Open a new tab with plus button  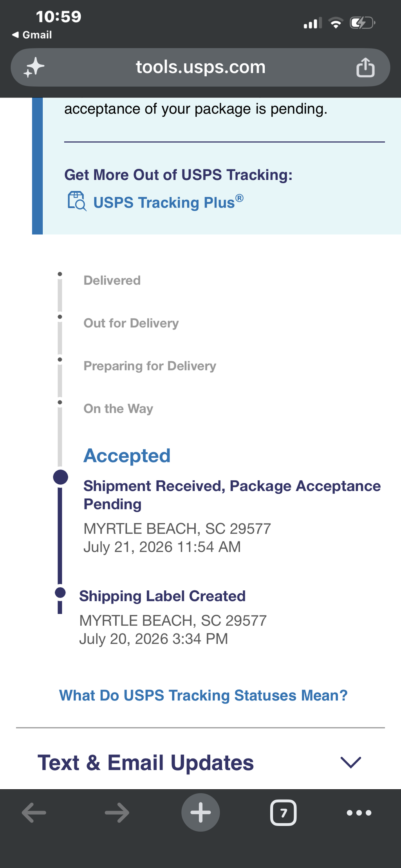coord(200,812)
